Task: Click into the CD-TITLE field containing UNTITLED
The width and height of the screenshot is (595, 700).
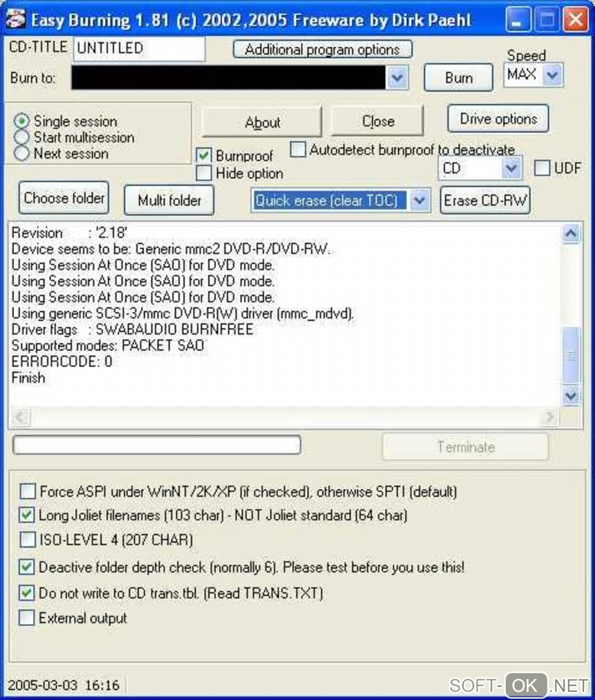Action: [139, 48]
